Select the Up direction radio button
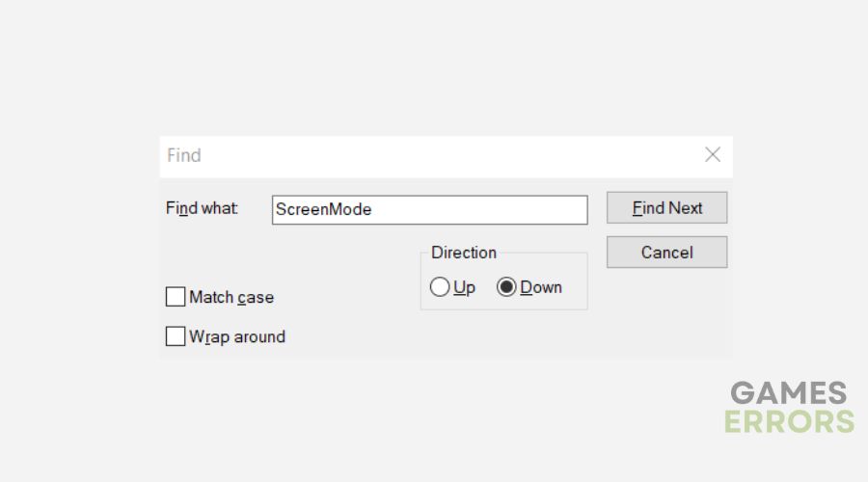 click(x=440, y=287)
